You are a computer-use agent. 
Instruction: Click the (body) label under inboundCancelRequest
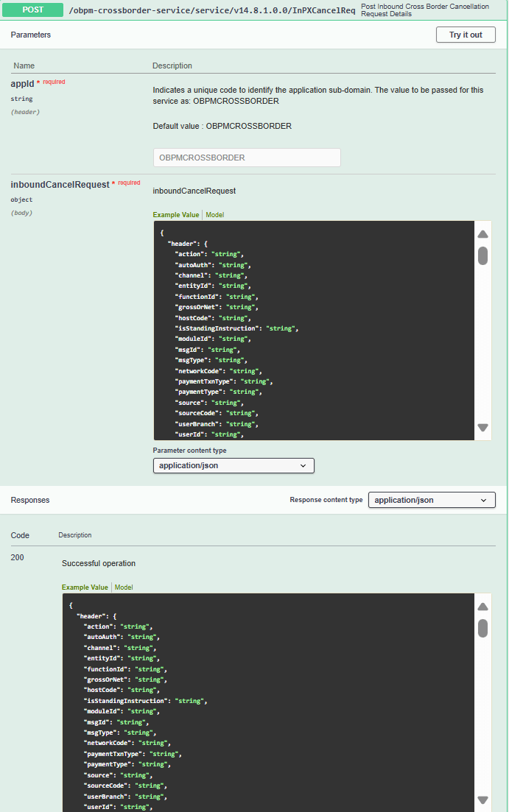(x=22, y=213)
